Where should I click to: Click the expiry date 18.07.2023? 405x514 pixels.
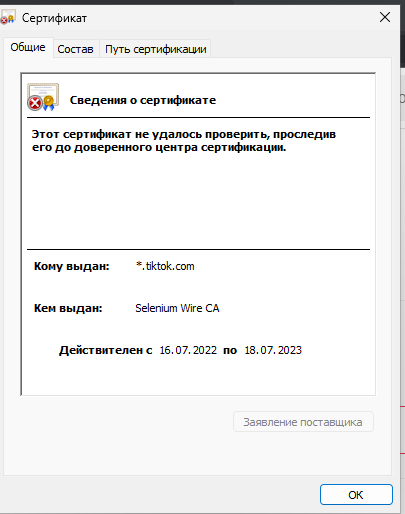[273, 350]
